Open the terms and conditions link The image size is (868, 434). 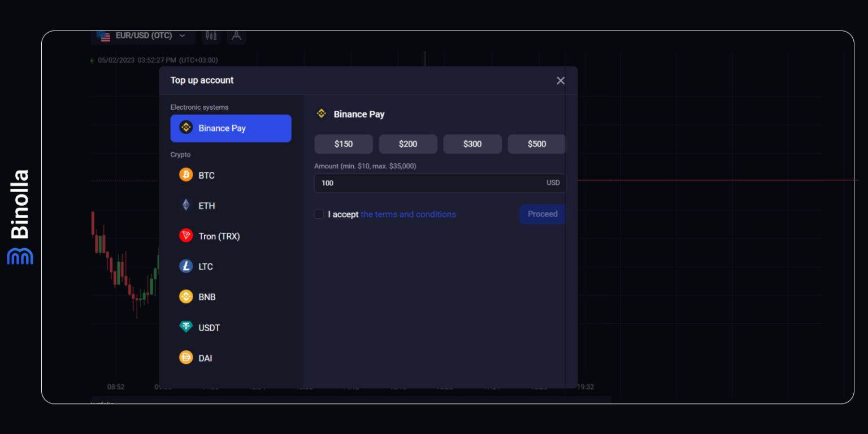(x=408, y=214)
